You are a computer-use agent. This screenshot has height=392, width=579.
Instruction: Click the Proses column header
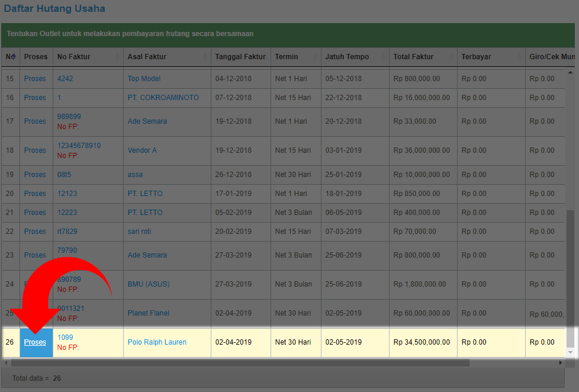tap(36, 56)
